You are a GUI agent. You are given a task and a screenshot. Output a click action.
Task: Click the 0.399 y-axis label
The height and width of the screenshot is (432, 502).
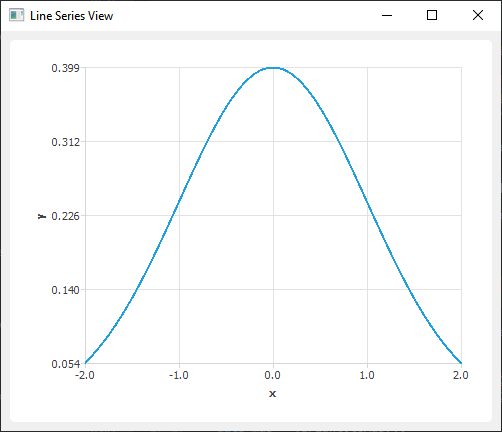tap(66, 68)
